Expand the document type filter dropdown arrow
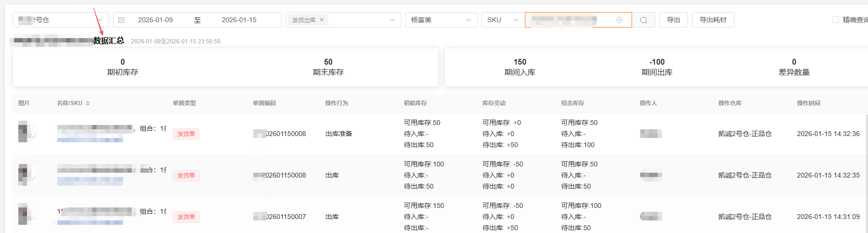868x233 pixels. pyautogui.click(x=392, y=20)
